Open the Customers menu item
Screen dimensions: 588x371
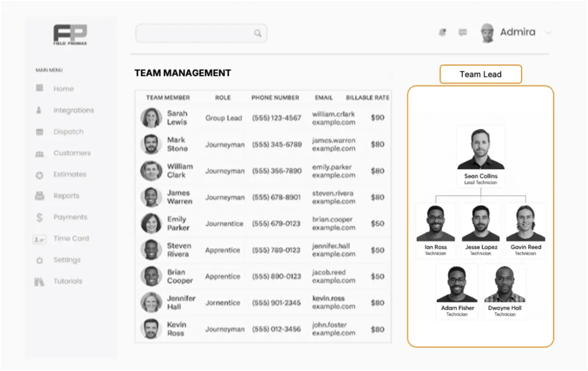[x=71, y=153]
